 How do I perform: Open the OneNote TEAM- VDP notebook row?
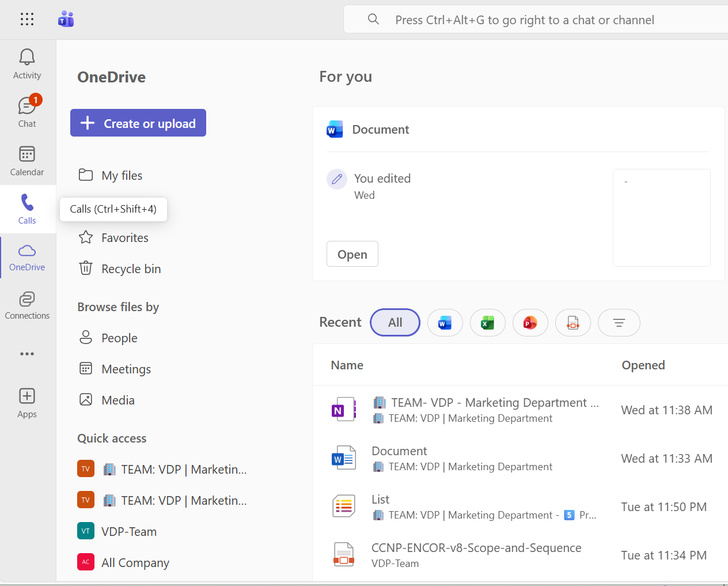[521, 410]
